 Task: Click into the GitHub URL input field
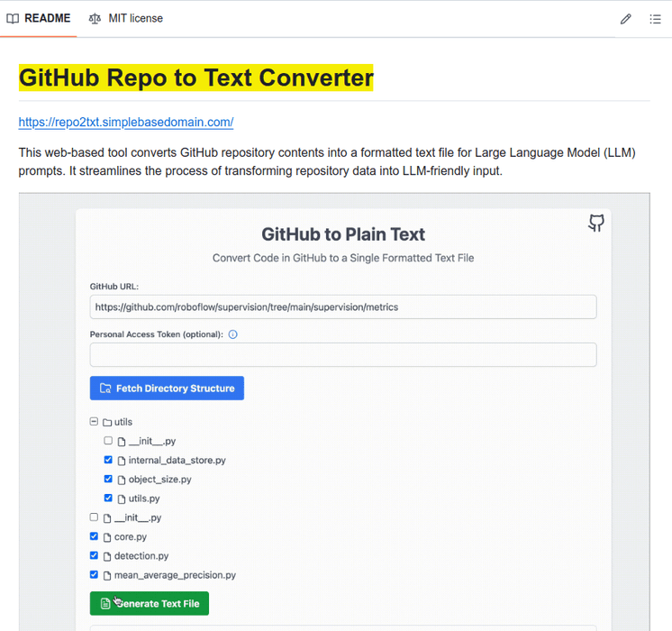[x=342, y=306]
